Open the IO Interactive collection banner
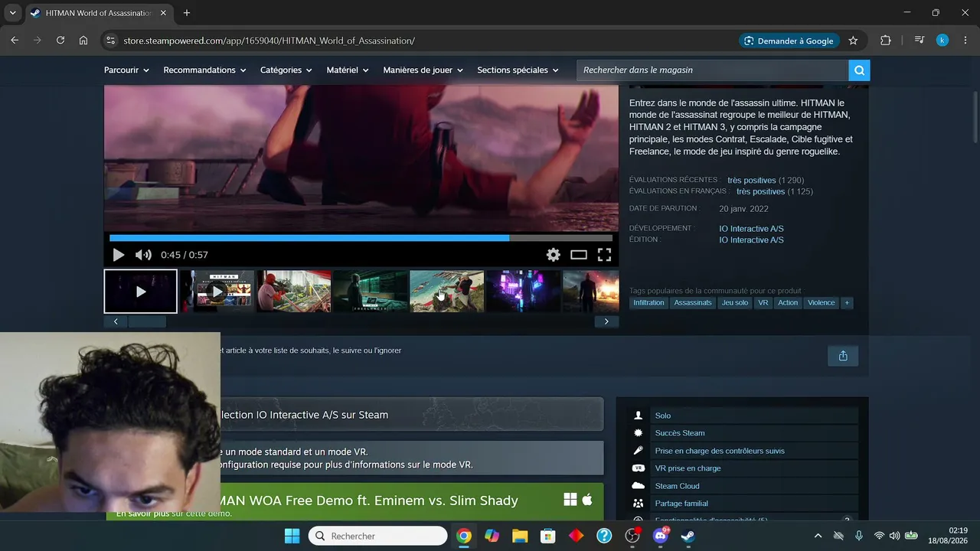 point(412,415)
